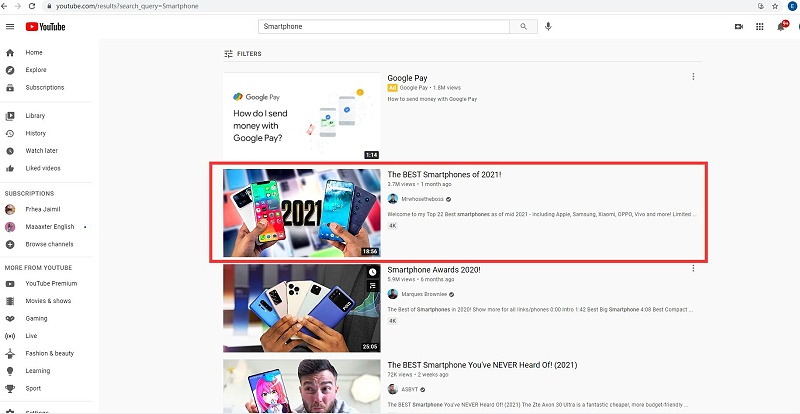
Task: Play the Smartphone Awards 2020 thumbnail
Action: (x=302, y=308)
